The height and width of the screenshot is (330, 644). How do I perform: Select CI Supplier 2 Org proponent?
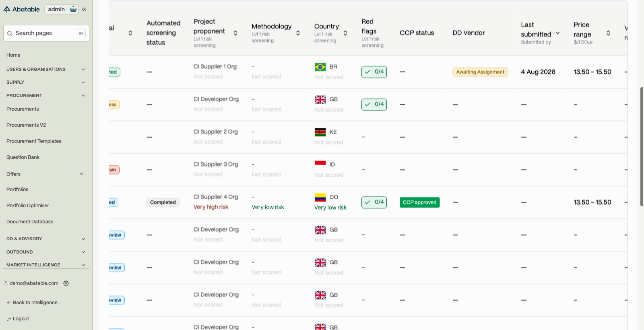[x=215, y=132]
